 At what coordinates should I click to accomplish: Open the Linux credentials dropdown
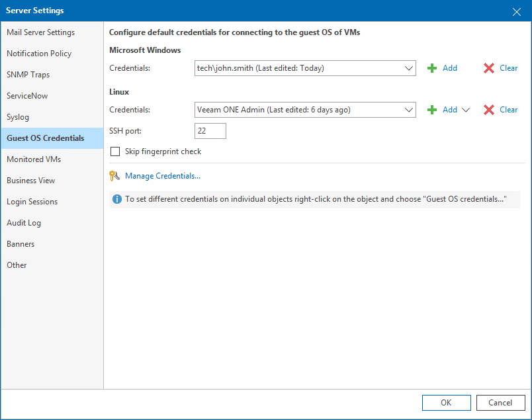pyautogui.click(x=410, y=110)
